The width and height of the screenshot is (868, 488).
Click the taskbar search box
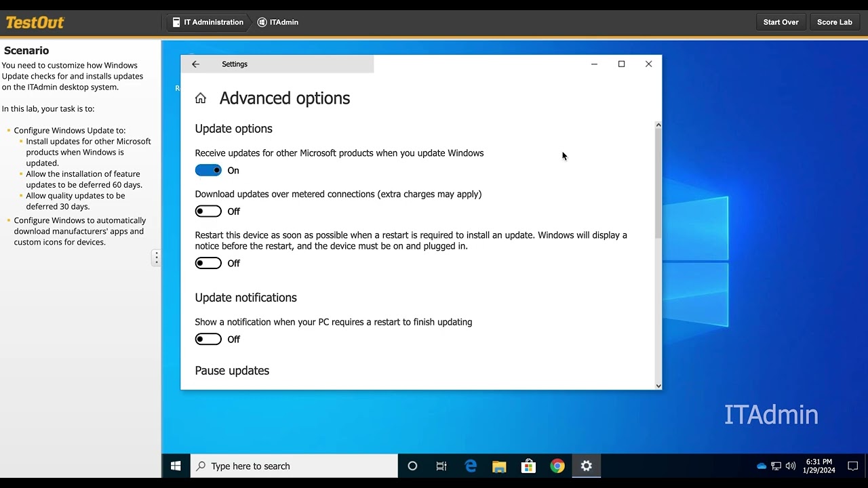tap(294, 466)
